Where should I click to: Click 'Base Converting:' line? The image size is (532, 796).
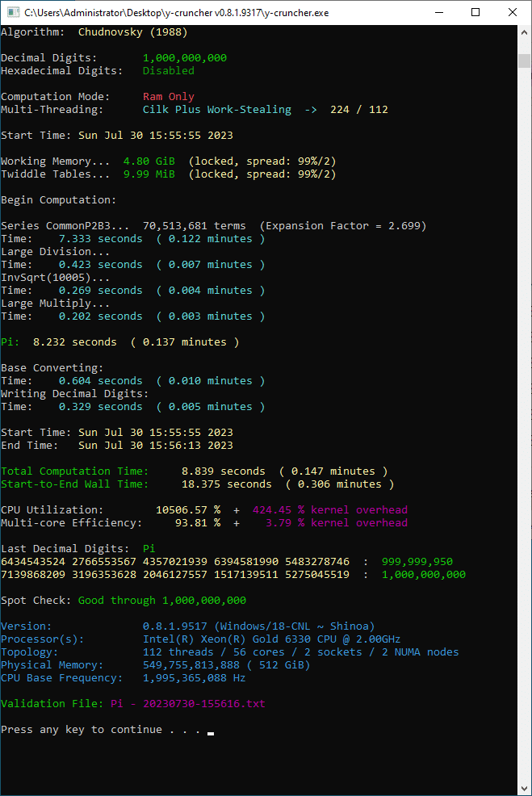click(52, 368)
